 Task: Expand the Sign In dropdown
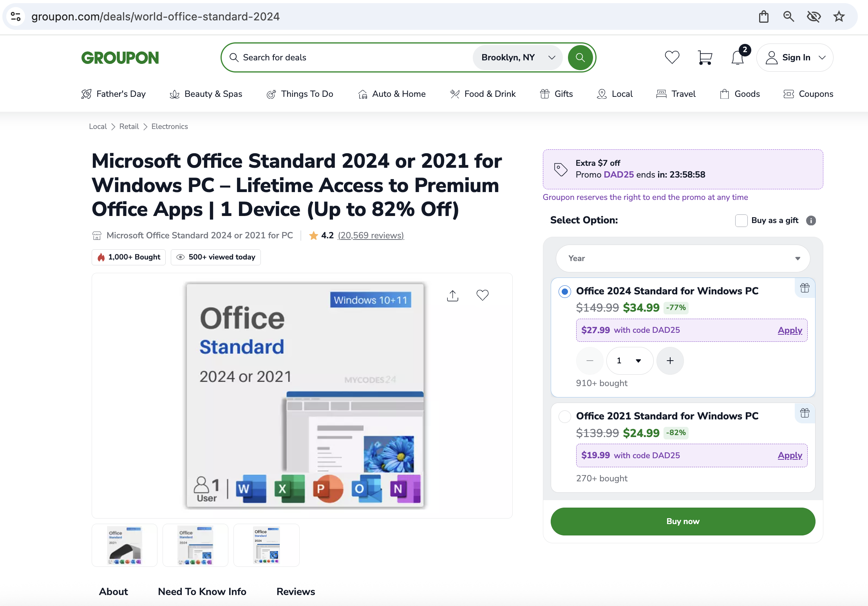pyautogui.click(x=795, y=58)
